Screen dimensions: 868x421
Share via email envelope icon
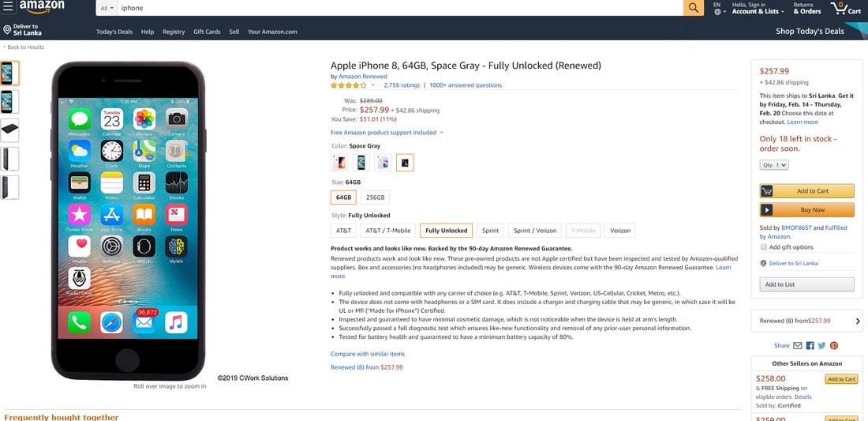[797, 346]
